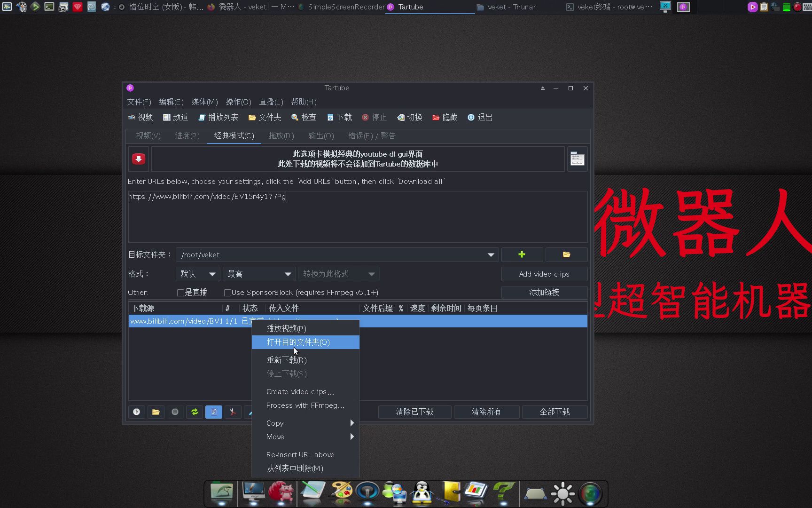The width and height of the screenshot is (812, 508).
Task: Switch to SimpleScreenRecorder in taskbar
Action: tap(342, 7)
